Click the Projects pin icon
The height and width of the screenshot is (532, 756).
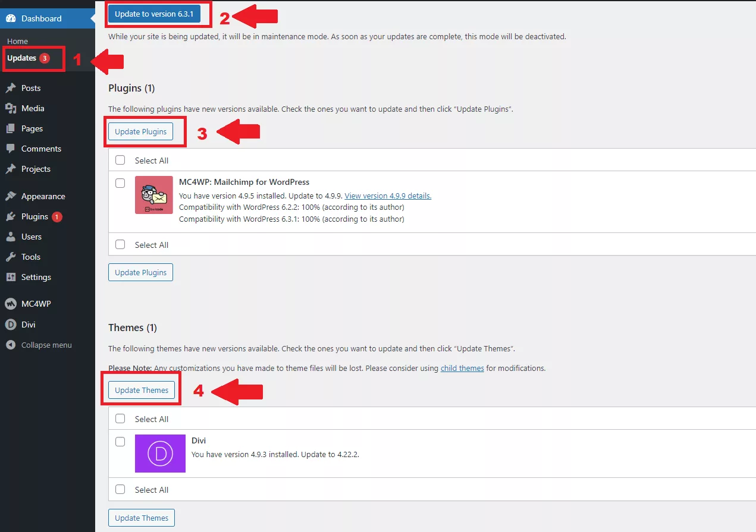click(x=11, y=169)
